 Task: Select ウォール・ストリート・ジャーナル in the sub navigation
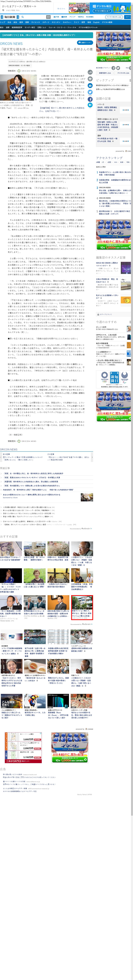pos(62,27)
